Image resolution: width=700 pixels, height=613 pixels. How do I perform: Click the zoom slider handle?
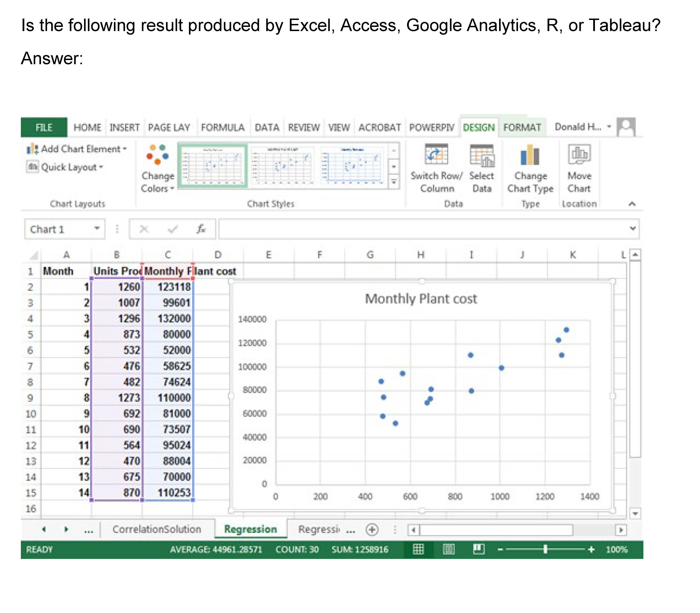[x=545, y=549]
